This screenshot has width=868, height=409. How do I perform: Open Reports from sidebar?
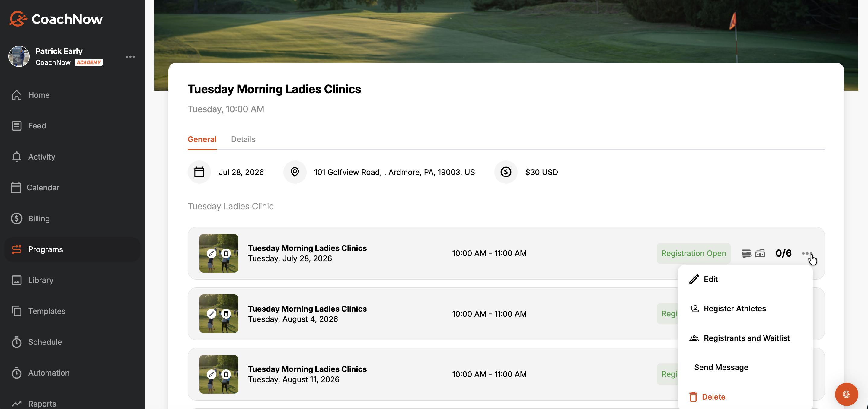click(x=42, y=403)
